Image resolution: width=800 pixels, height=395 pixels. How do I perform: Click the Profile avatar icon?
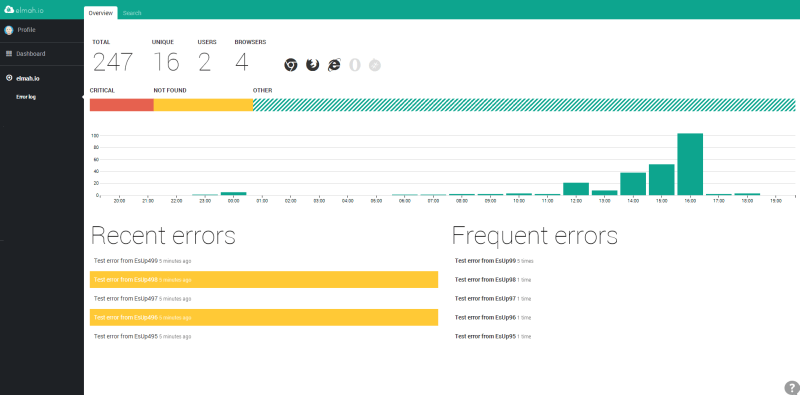[9, 30]
